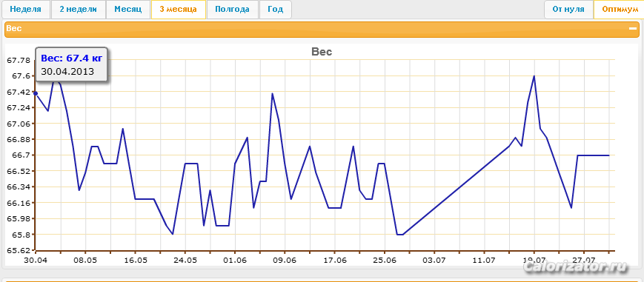
Task: Set scale mode to От нуля
Action: pos(568,10)
